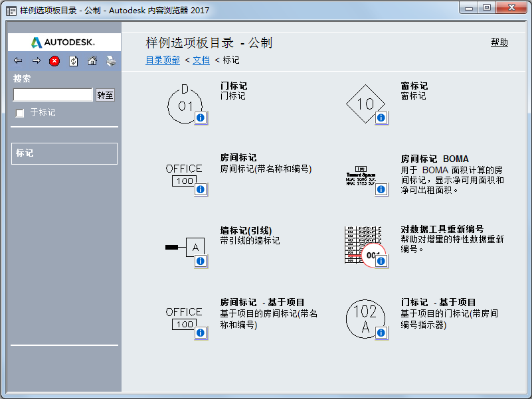
Task: Select 标记 category in the sidebar
Action: 64,153
